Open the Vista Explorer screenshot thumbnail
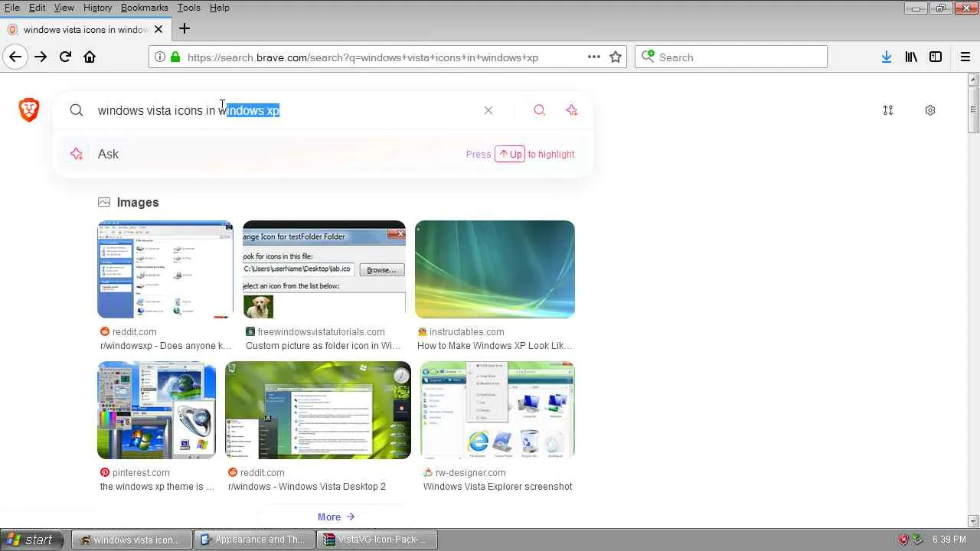The width and height of the screenshot is (980, 551). [498, 410]
